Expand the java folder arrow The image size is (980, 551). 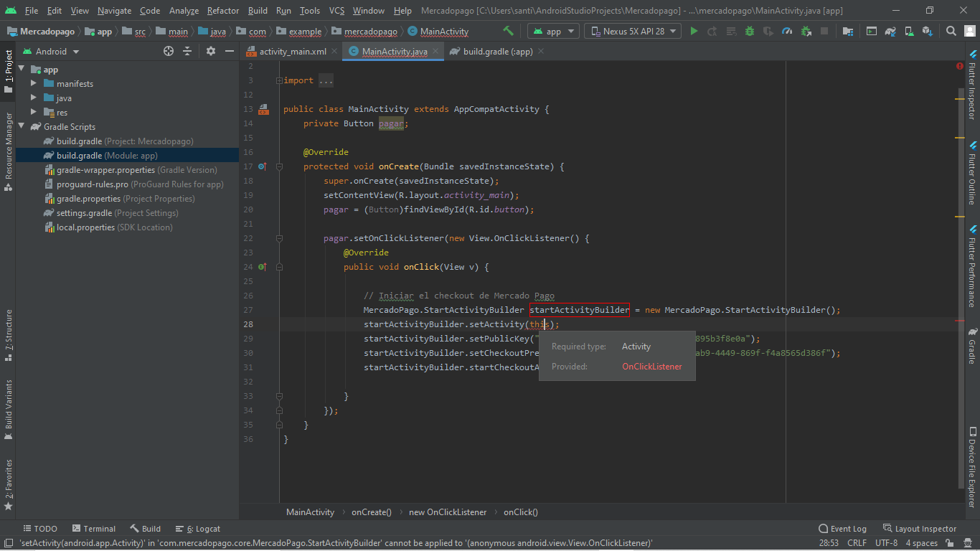[34, 98]
